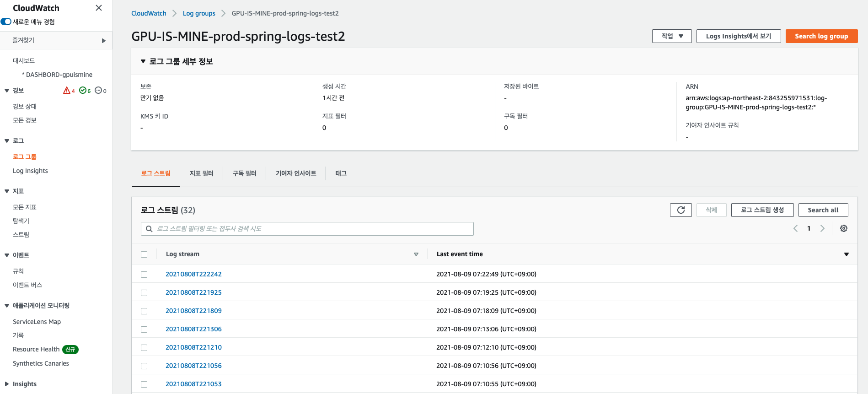The height and width of the screenshot is (394, 868).
Task: Check the box for stream 20210808T221925
Action: click(x=144, y=293)
